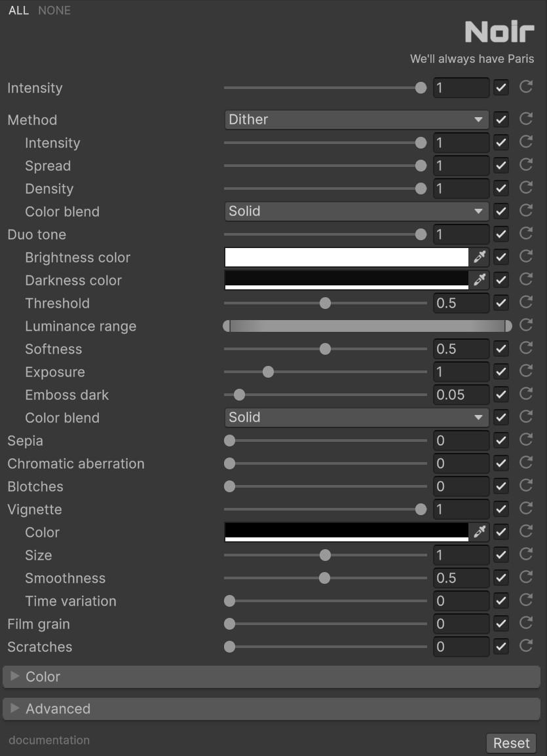Revert the Scratches setting to default
547x756 pixels.
coord(525,646)
